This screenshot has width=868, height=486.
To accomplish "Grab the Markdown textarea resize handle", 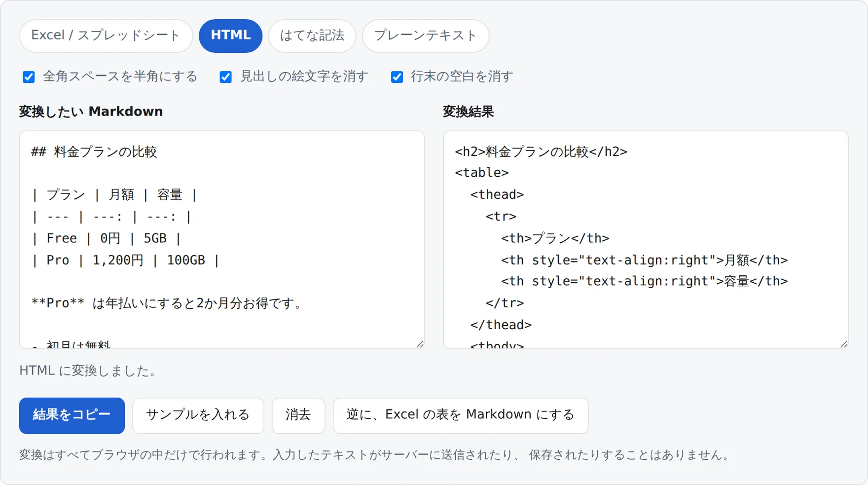I will click(x=420, y=344).
